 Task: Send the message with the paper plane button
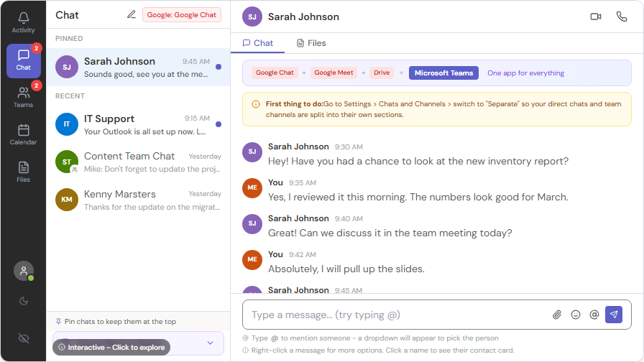pos(614,315)
